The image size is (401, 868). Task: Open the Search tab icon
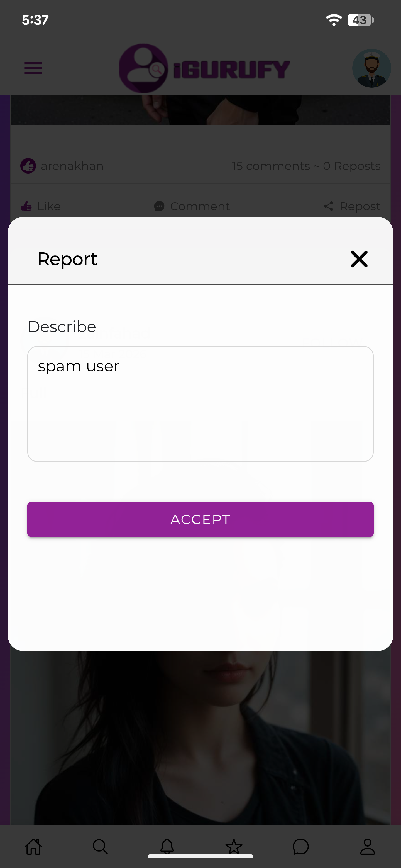click(100, 846)
